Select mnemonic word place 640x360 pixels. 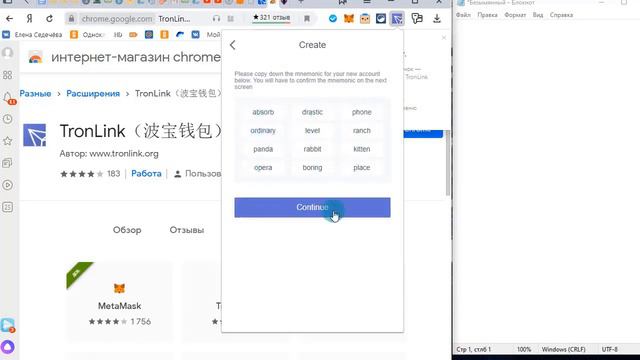[362, 167]
